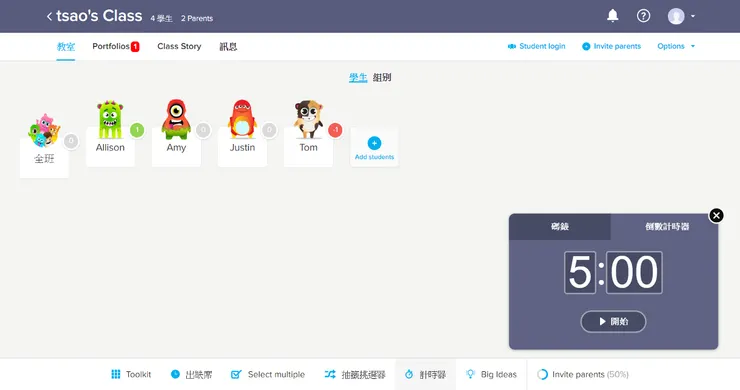Open the user profile avatar
The height and width of the screenshot is (390, 740).
[676, 16]
